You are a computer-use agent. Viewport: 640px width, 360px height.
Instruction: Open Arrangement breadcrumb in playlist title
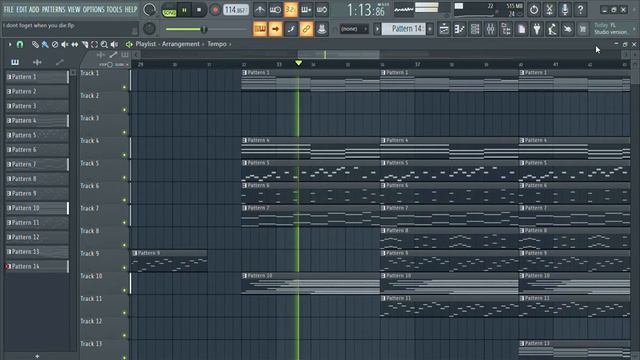[181, 44]
